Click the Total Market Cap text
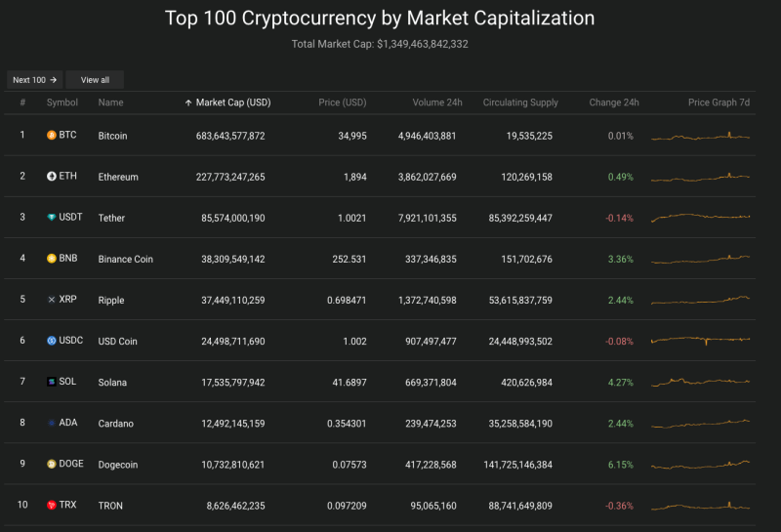The width and height of the screenshot is (781, 532). [x=380, y=44]
